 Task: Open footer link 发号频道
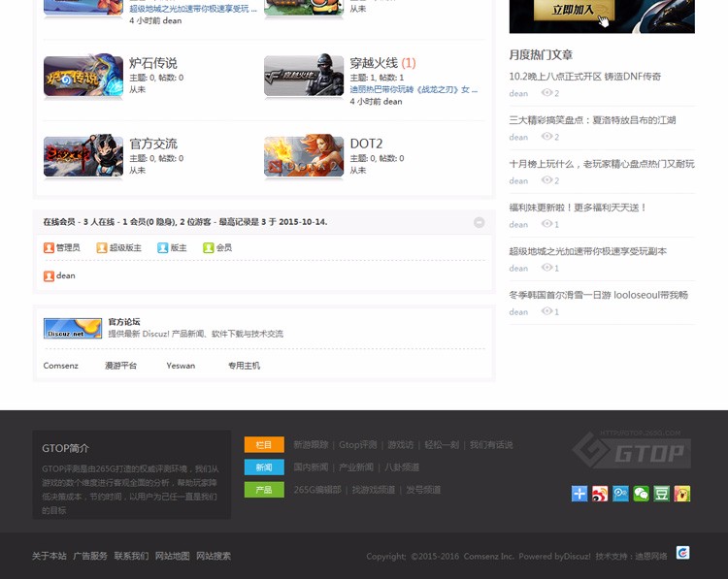pyautogui.click(x=423, y=490)
